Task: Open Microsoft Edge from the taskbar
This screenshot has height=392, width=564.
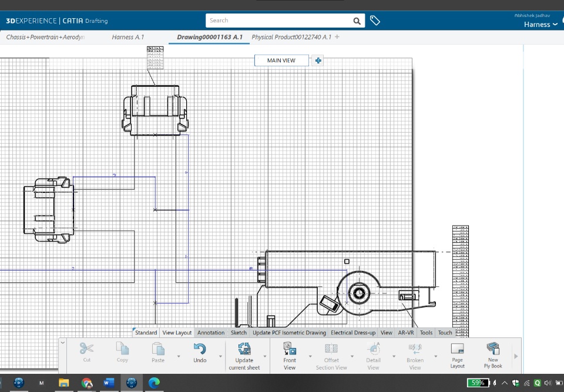Action: click(x=154, y=383)
